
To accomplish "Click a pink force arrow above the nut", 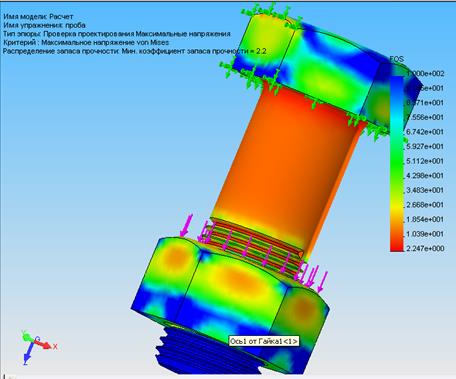I will pos(186,226).
